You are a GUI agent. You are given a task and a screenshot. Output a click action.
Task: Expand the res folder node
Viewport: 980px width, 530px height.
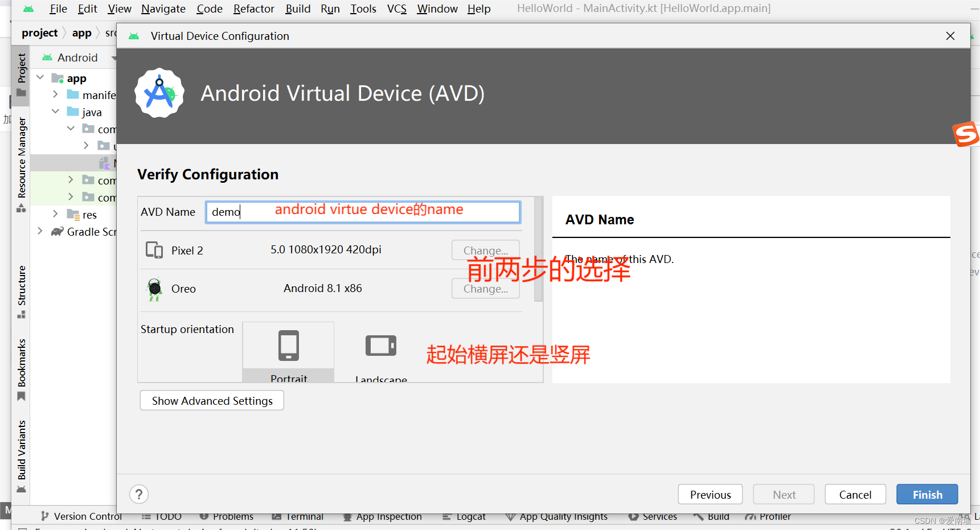[x=55, y=214]
